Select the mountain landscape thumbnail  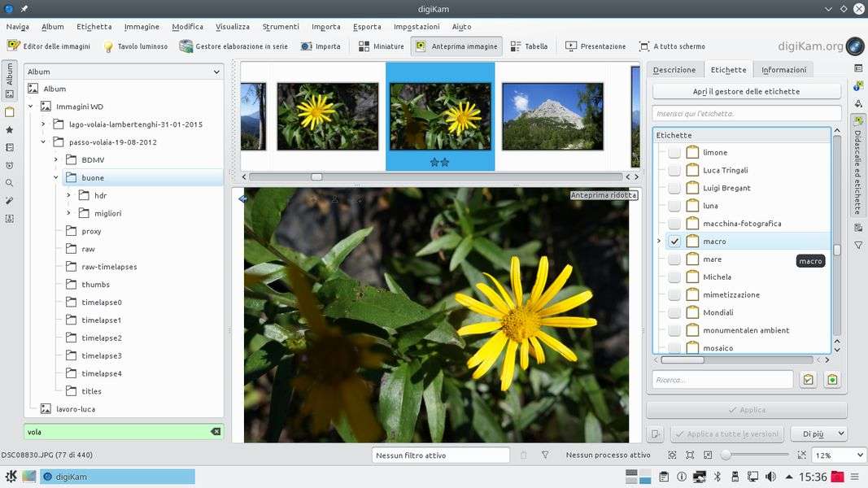(552, 116)
